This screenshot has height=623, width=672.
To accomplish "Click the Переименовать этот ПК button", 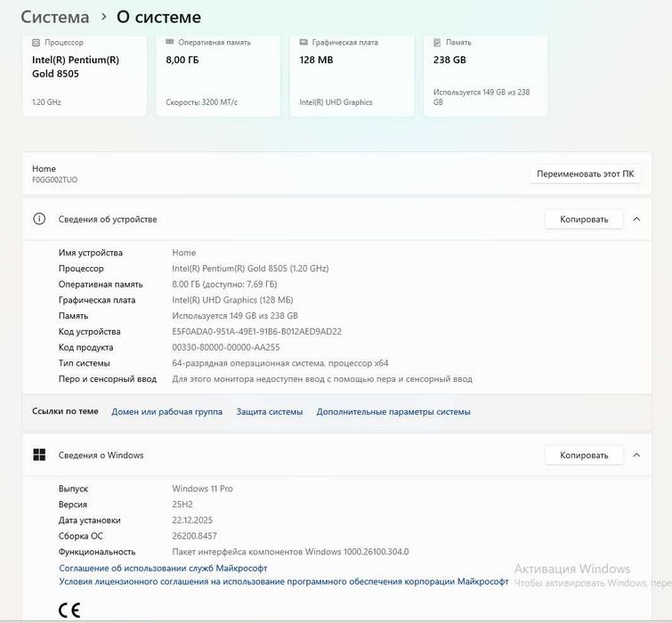I will [585, 174].
